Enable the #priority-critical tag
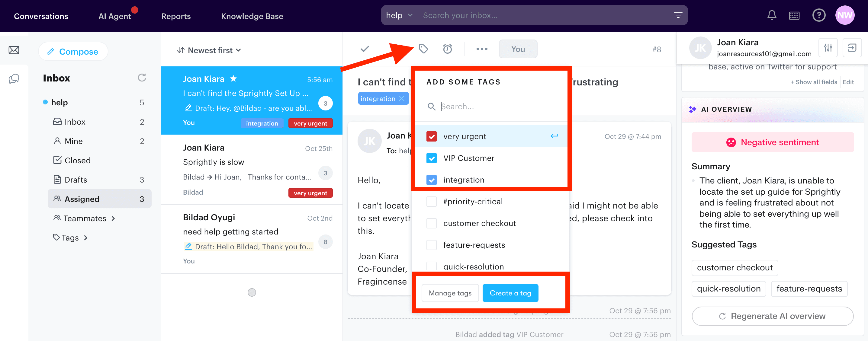868x341 pixels. coord(431,201)
